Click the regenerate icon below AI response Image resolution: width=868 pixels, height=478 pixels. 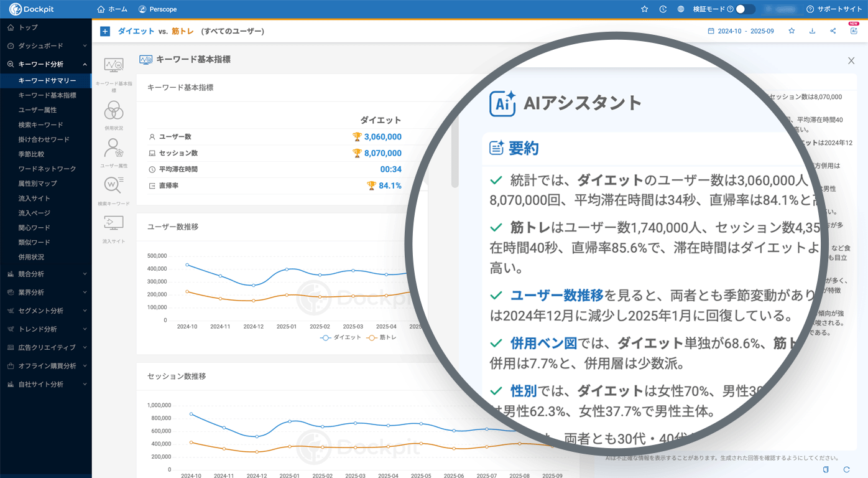click(x=846, y=469)
